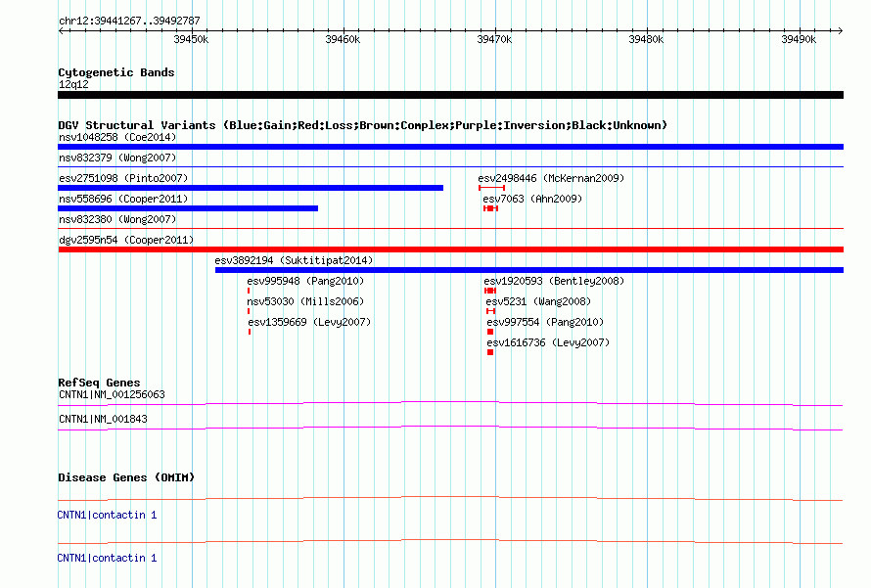This screenshot has height=588, width=871.
Task: Click the red esv997554 loss square
Action: tap(490, 332)
